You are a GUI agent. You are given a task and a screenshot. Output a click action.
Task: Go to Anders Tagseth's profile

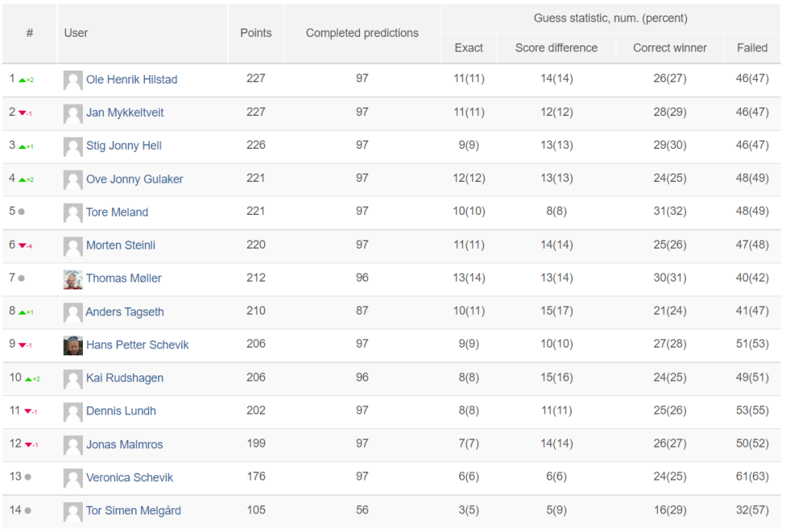pyautogui.click(x=125, y=312)
